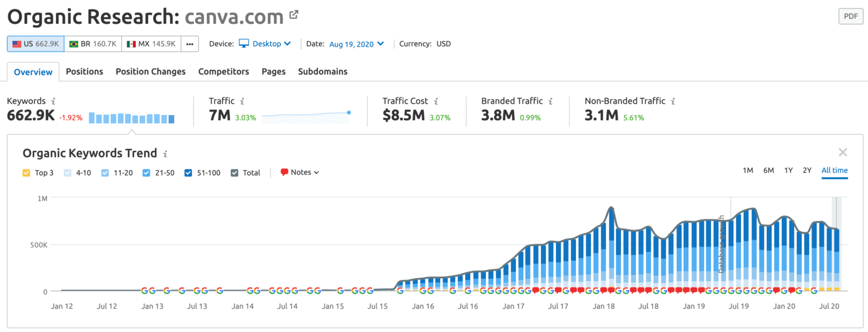Click the Organic Keywords Trend info icon

click(x=166, y=153)
